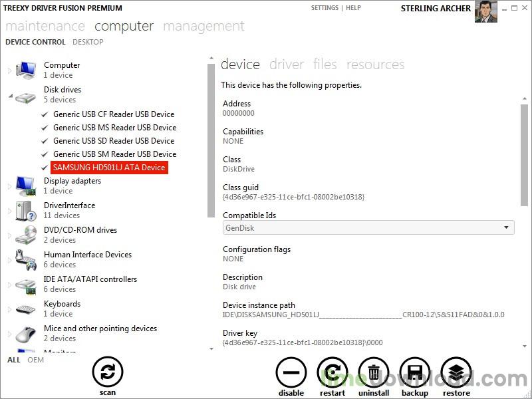Toggle checkmark for Generic USB SD Reader

click(45, 141)
